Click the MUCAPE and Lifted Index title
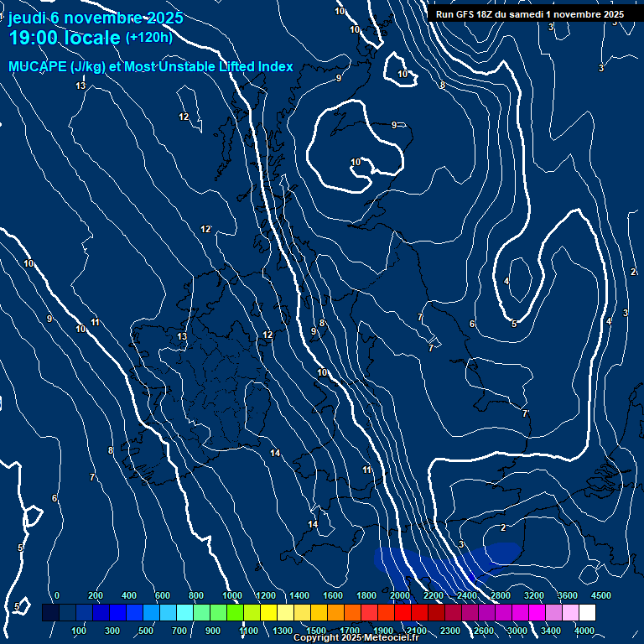The height and width of the screenshot is (644, 644). pos(151,66)
